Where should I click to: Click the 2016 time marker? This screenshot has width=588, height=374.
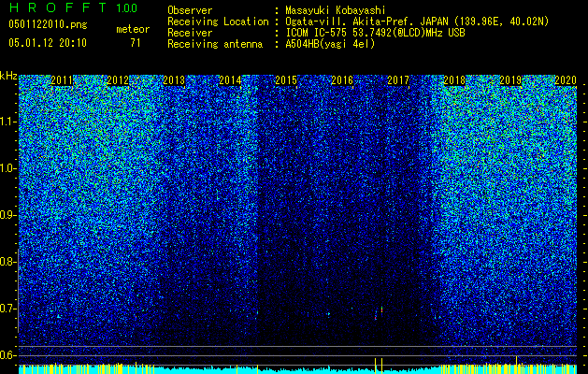342,80
